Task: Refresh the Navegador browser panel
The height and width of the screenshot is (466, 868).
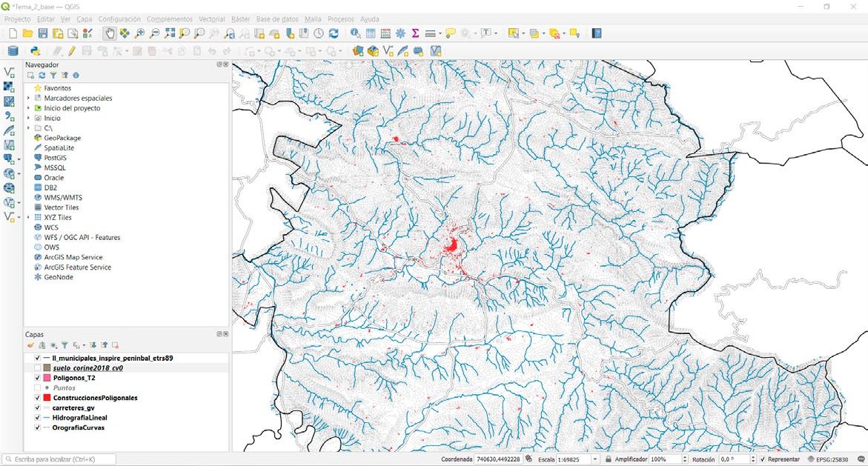Action: (x=42, y=76)
